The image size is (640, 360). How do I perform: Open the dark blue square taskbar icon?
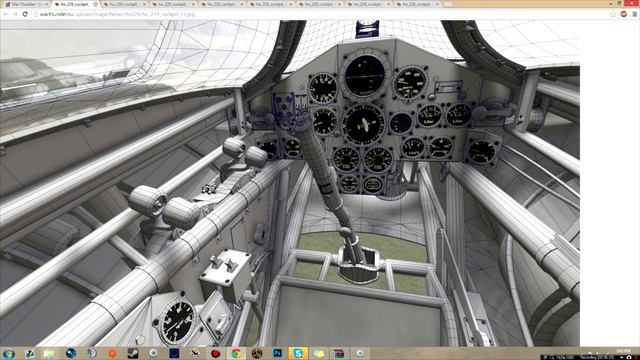[x=174, y=353]
